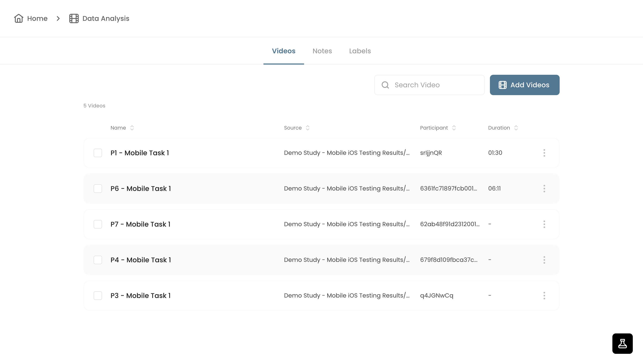Tick the P4 - Mobile Task 1 checkbox
Viewport: 643px width, 364px height.
tap(98, 260)
